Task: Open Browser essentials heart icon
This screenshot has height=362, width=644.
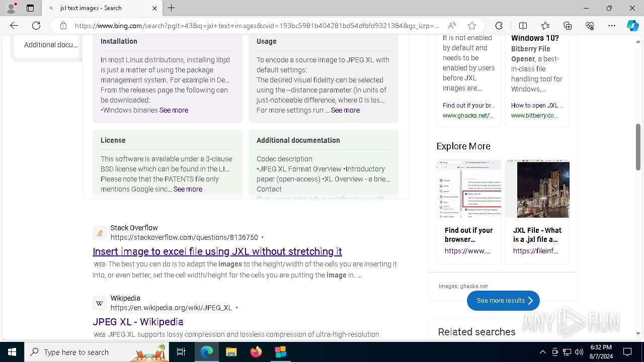Action: click(x=590, y=26)
